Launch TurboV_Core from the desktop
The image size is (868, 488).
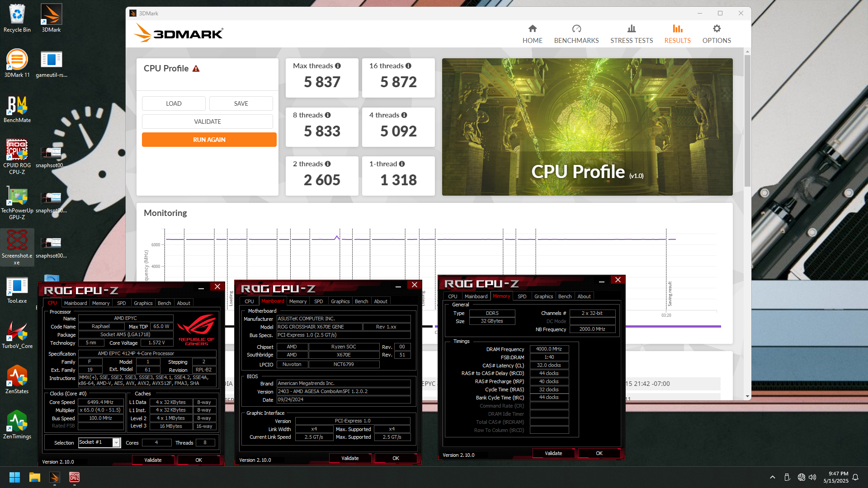click(x=17, y=334)
